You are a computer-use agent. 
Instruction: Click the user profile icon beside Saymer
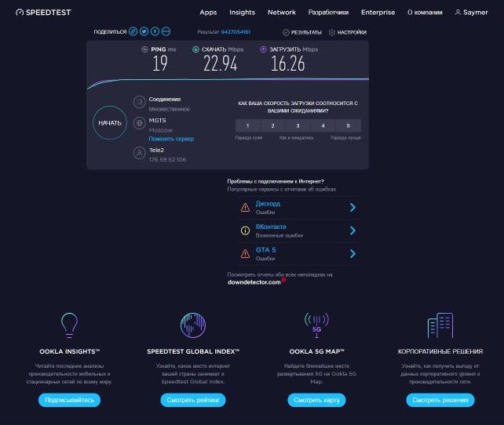tap(458, 13)
